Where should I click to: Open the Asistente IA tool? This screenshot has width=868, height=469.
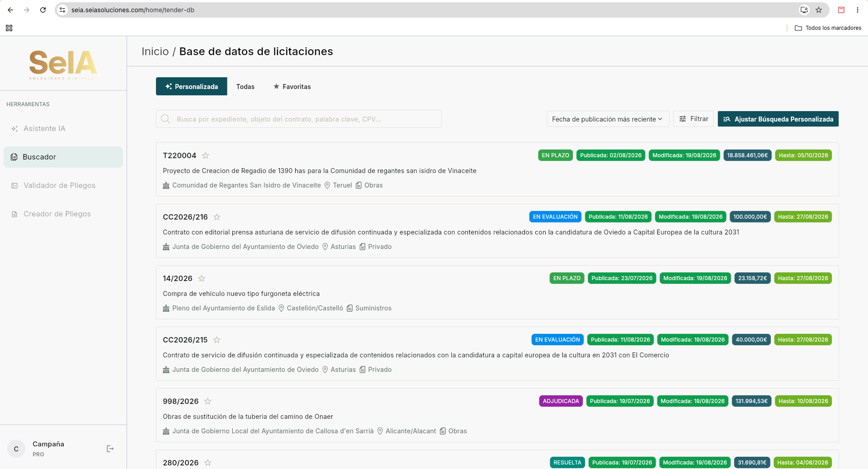63,129
